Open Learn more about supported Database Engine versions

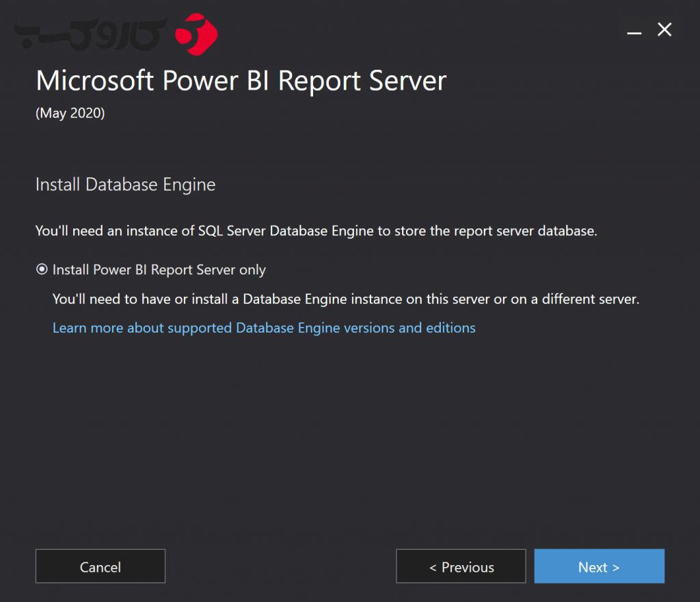(264, 328)
